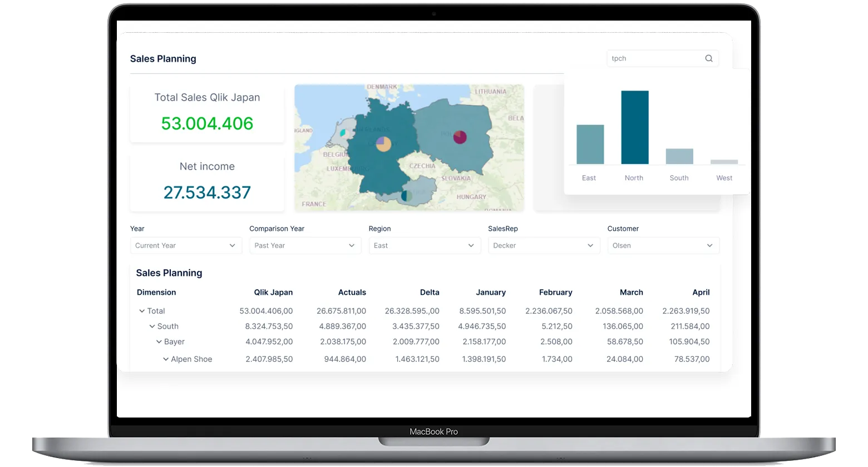This screenshot has width=868, height=467.
Task: Click the pie marker over Netherlands
Action: pyautogui.click(x=343, y=133)
